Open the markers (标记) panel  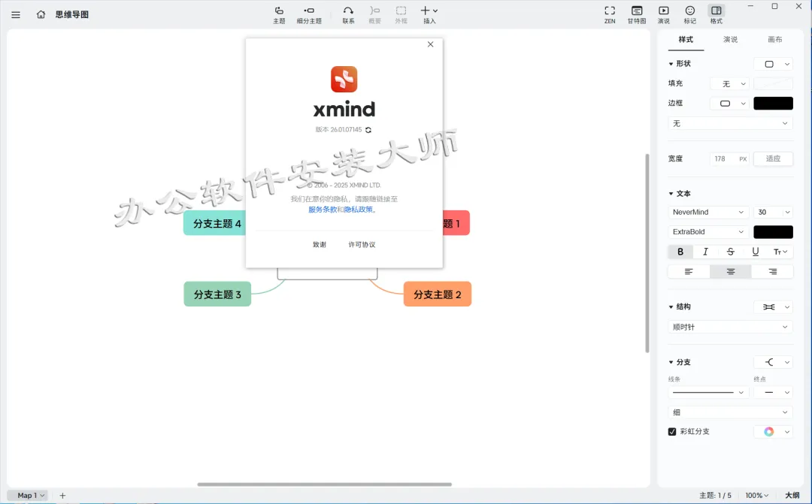click(689, 15)
